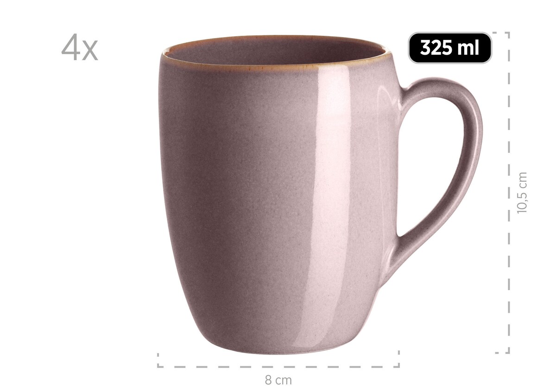556x392 pixels.
Task: Click the left end of the width bracket
Action: (x=159, y=361)
